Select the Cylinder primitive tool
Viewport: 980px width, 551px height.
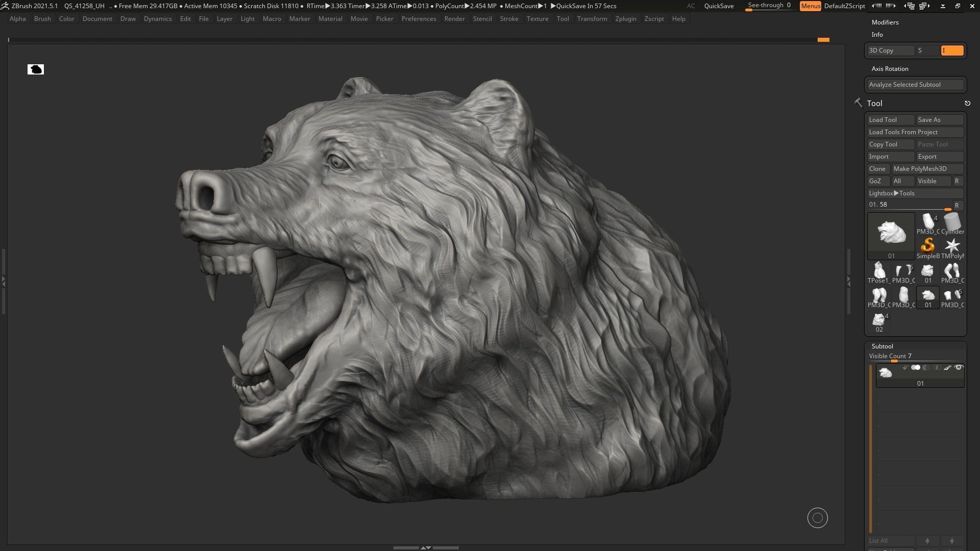(x=952, y=224)
